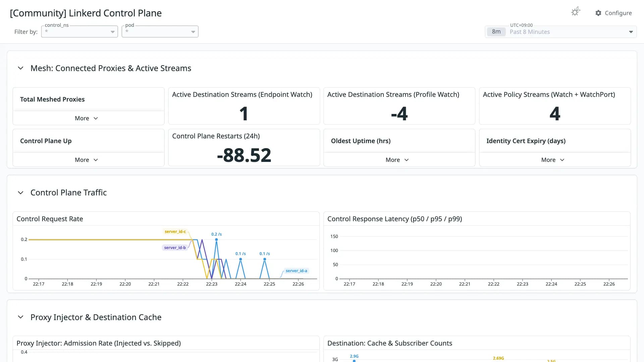This screenshot has height=362, width=644.
Task: Open the pod filter dropdown
Action: point(160,32)
